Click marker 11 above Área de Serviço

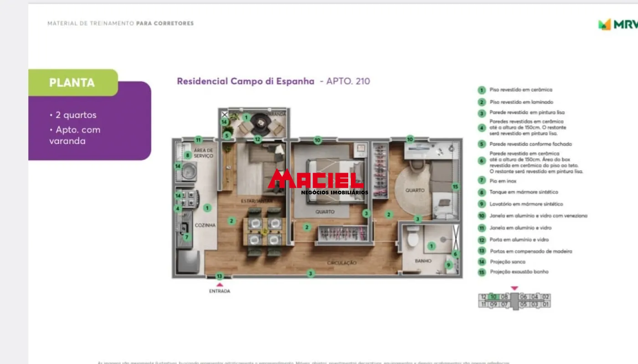click(x=198, y=139)
